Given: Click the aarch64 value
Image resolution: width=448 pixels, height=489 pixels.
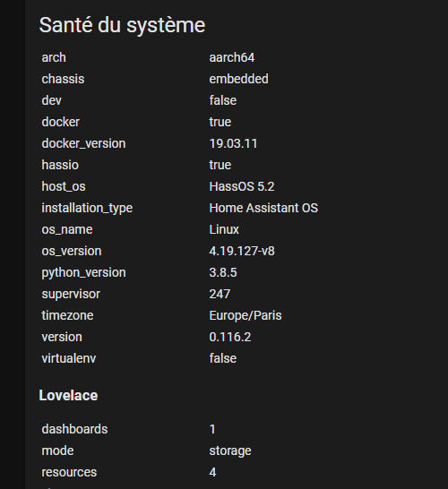Looking at the screenshot, I should tap(232, 57).
